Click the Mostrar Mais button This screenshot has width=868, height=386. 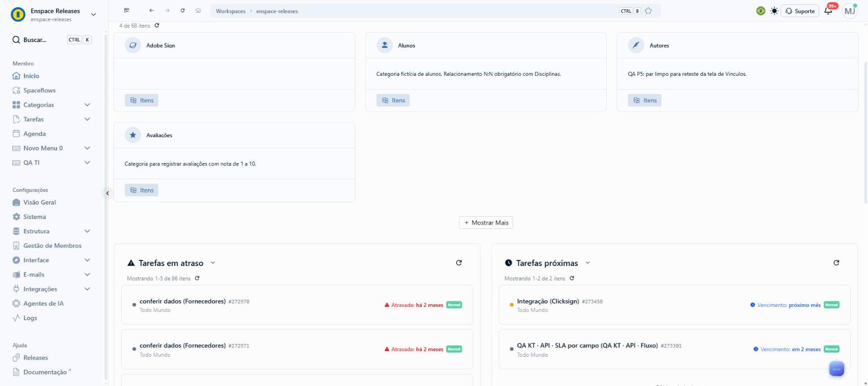coord(486,222)
